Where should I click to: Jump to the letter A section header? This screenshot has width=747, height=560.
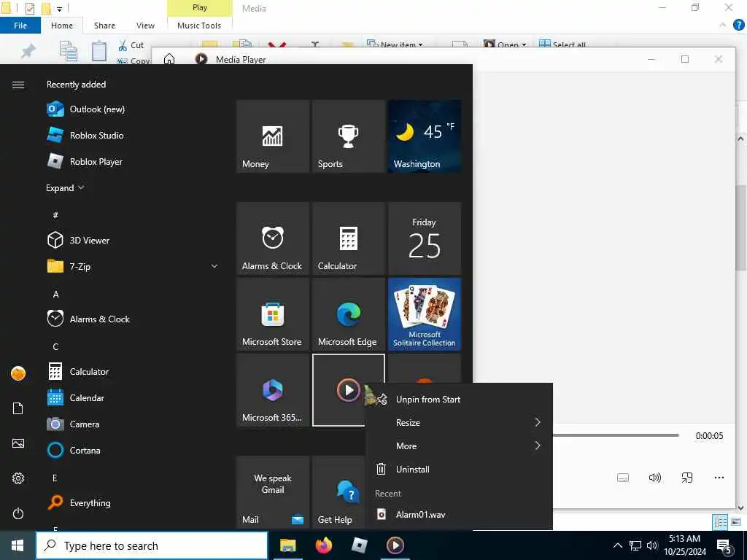tap(55, 294)
